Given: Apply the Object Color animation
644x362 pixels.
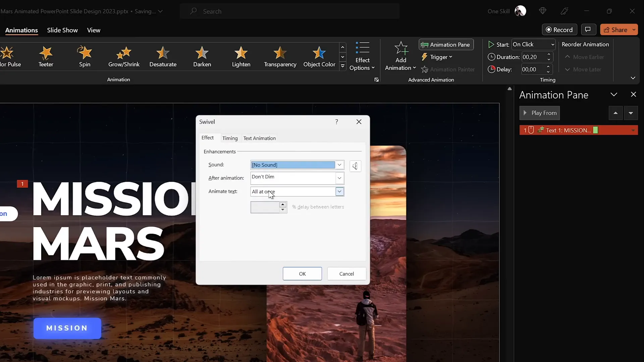Looking at the screenshot, I should point(319,56).
